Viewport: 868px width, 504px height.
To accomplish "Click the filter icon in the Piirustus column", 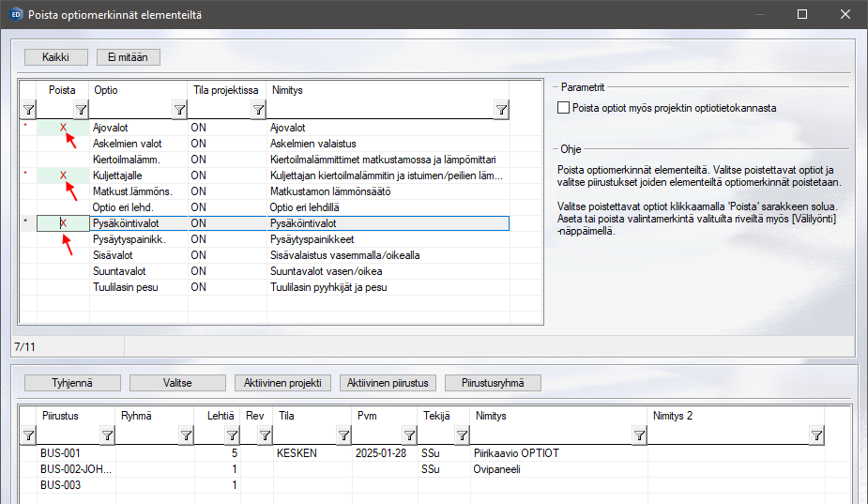I will (107, 435).
